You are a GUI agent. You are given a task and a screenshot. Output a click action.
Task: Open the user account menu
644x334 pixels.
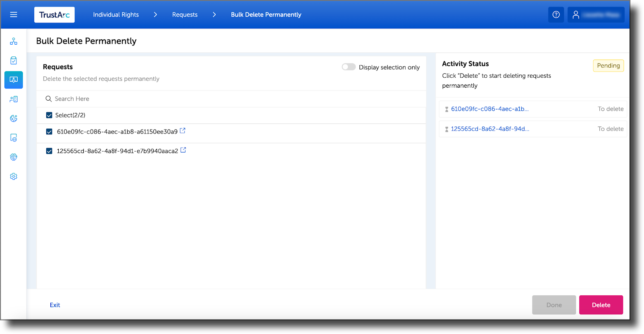(596, 14)
